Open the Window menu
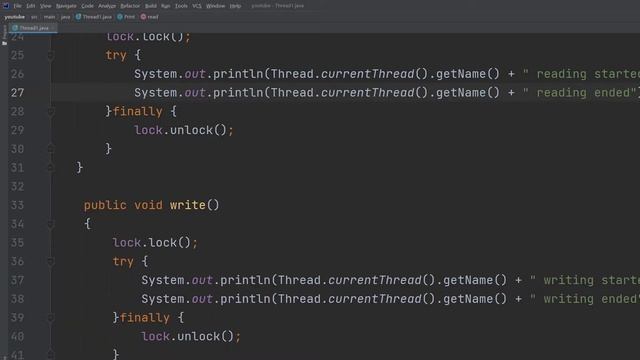Image resolution: width=640 pixels, height=360 pixels. click(x=216, y=6)
